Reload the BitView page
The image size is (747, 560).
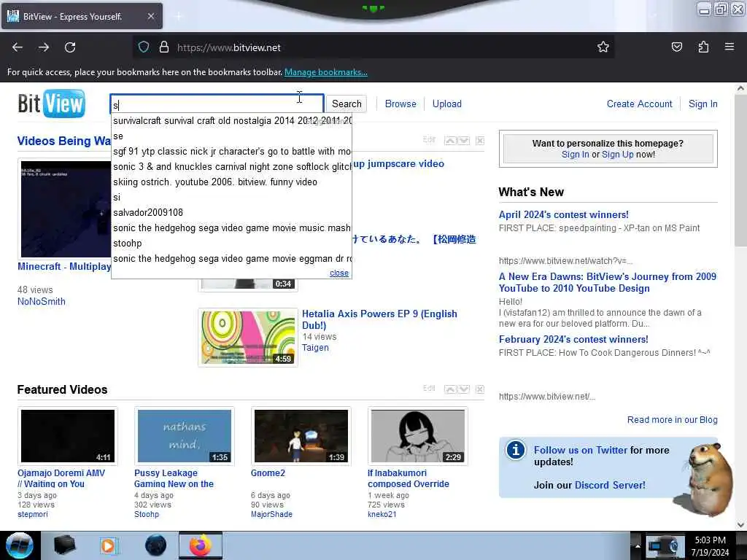point(70,47)
